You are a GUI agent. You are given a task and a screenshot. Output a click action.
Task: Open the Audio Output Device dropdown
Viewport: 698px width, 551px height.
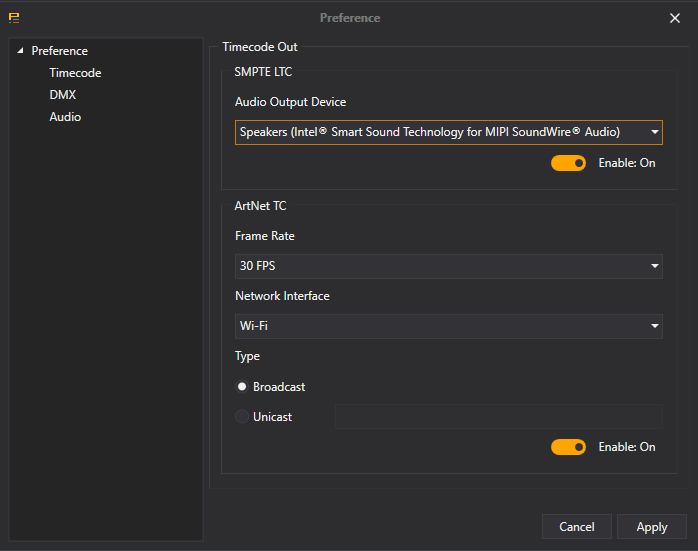(x=448, y=132)
